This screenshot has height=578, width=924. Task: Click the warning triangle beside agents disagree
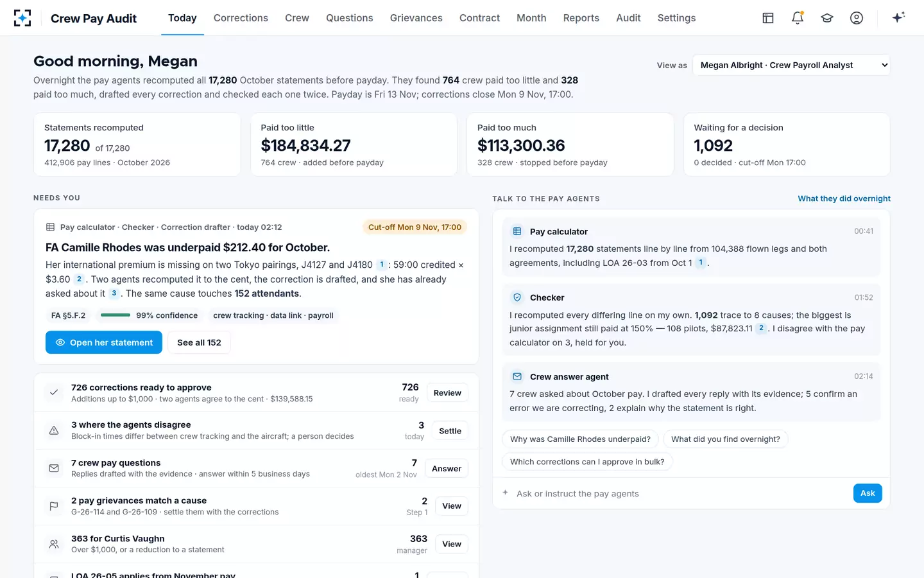tap(54, 430)
